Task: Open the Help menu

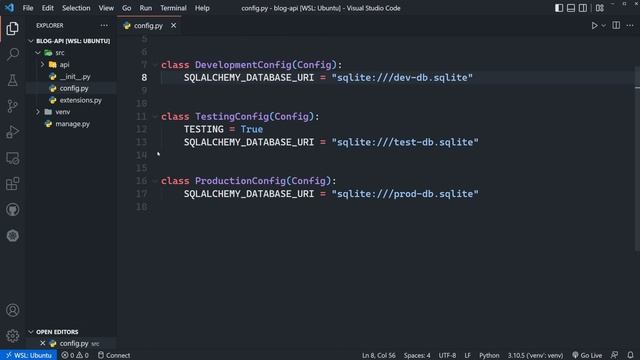Action: (202, 8)
